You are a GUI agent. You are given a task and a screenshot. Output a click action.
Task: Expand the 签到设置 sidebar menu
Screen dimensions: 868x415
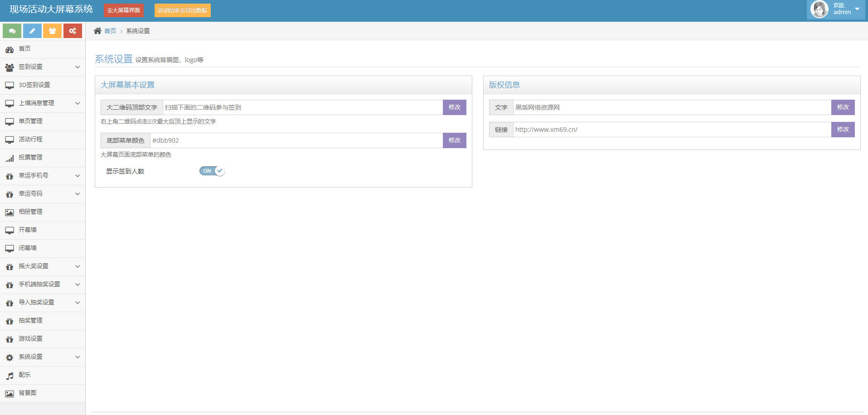pos(43,67)
